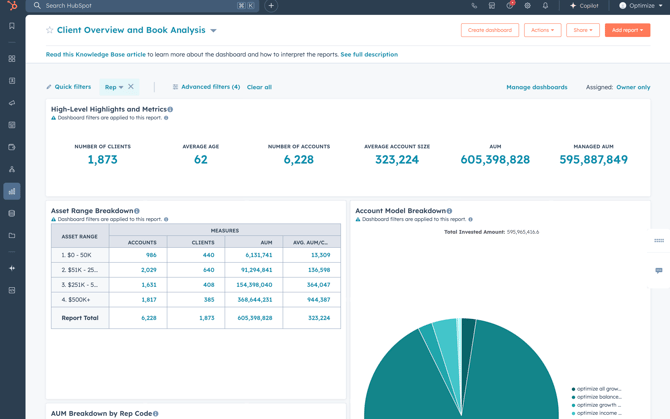Open the Automation workflow icon in sidebar
The width and height of the screenshot is (670, 419).
point(12,169)
